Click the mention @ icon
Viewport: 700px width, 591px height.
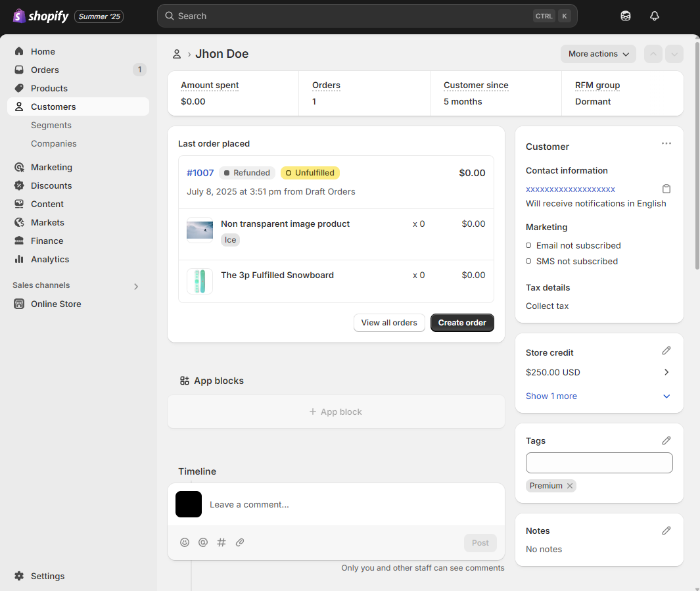coord(203,542)
